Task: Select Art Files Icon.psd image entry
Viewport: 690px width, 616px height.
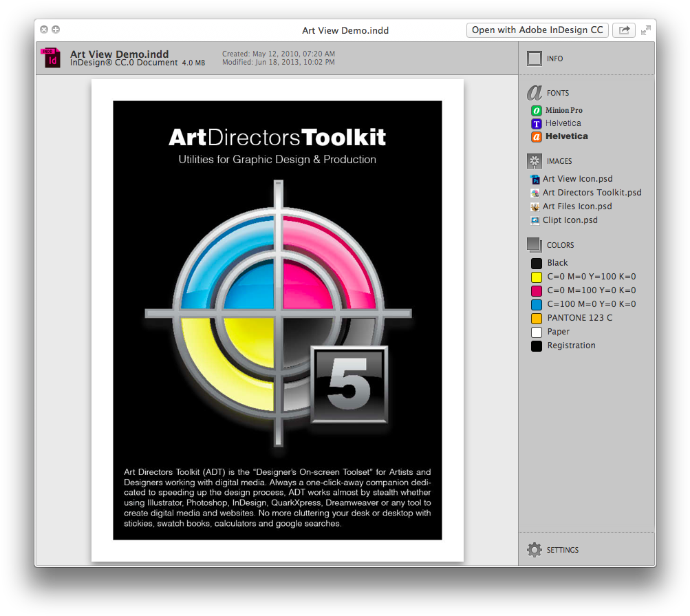Action: tap(576, 206)
